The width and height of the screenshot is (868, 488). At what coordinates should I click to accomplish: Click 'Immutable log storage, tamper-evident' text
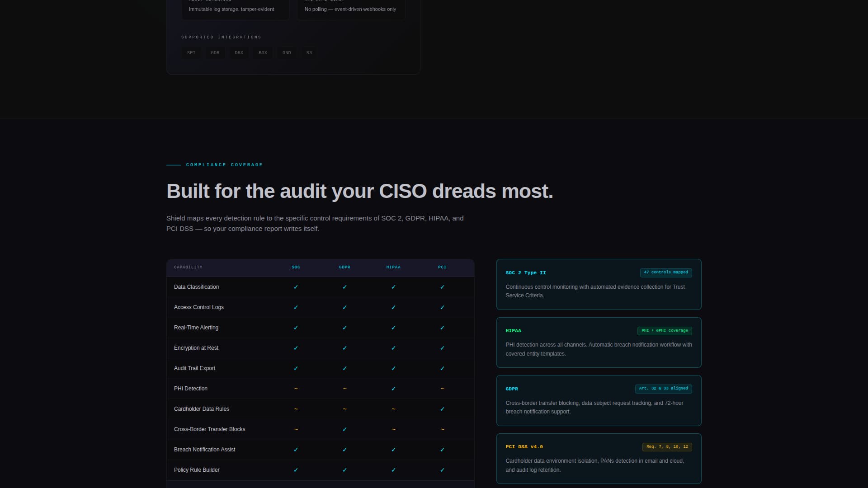(231, 9)
